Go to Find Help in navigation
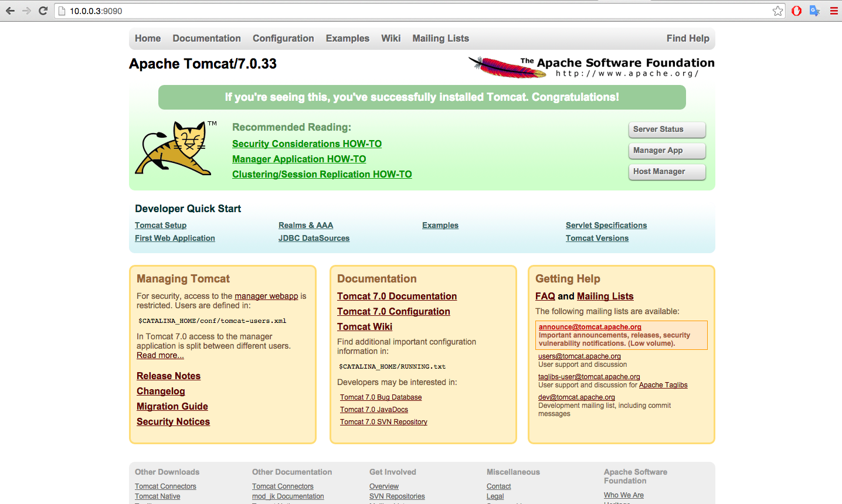The width and height of the screenshot is (842, 504). (x=687, y=38)
